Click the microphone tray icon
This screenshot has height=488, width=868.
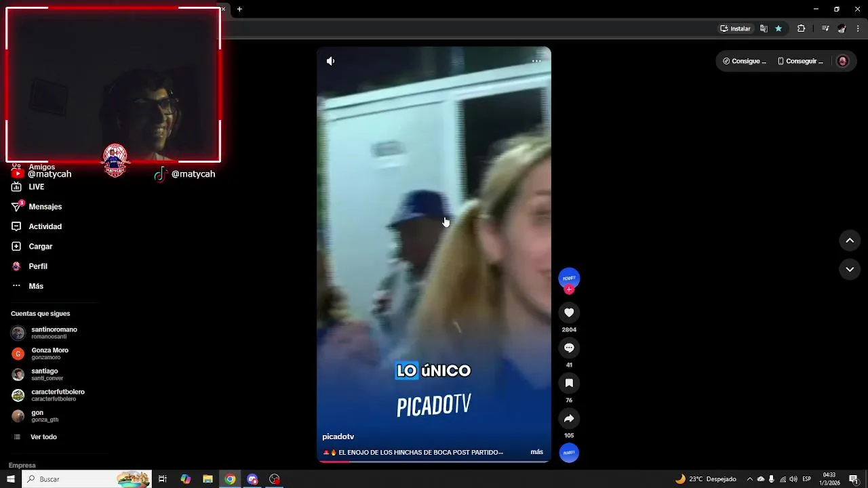point(772,479)
